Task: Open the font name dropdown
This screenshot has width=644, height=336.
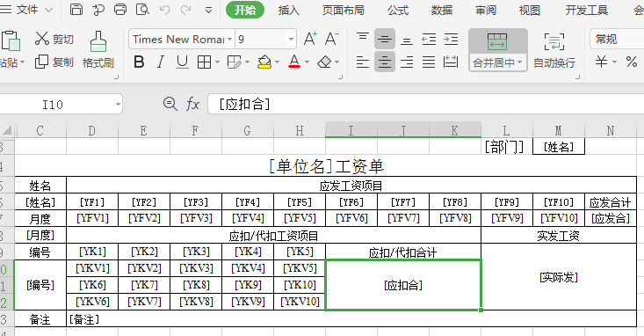Action: 230,40
